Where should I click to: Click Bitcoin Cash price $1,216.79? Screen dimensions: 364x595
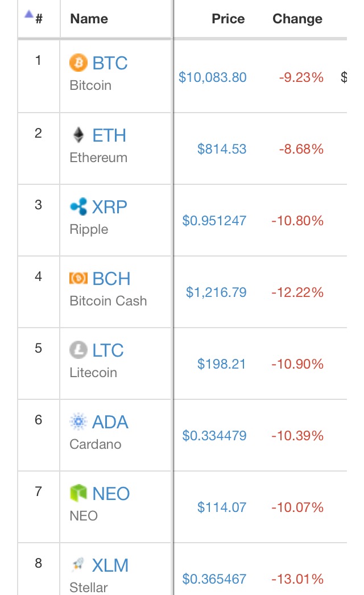216,292
